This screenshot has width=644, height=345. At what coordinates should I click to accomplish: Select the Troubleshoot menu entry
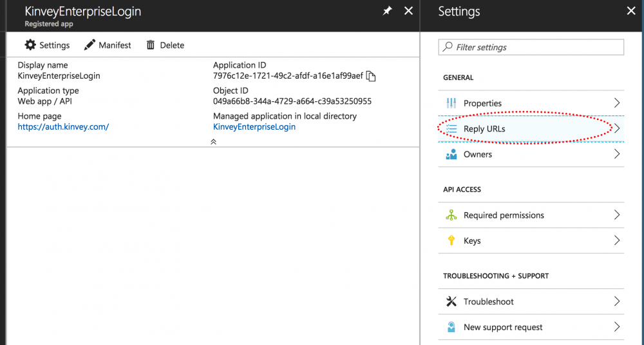pyautogui.click(x=488, y=302)
